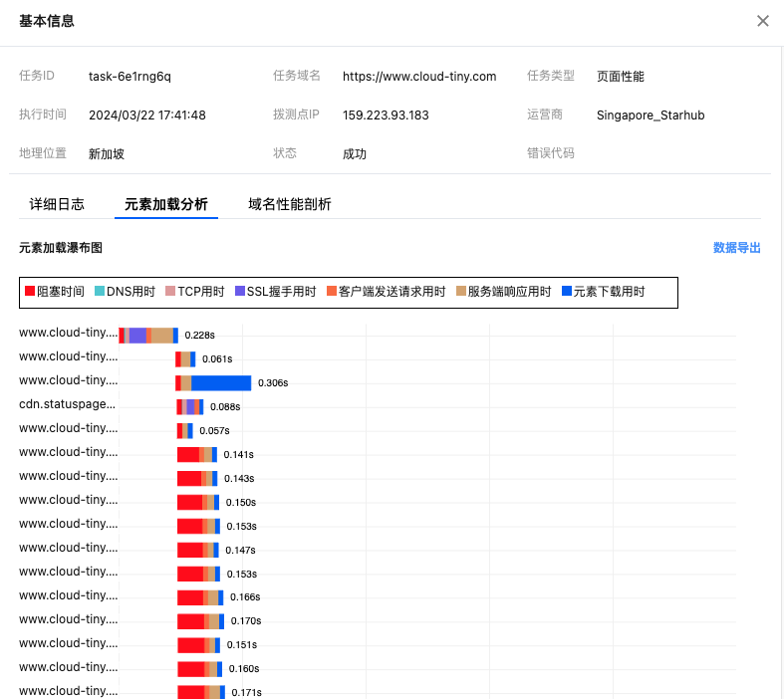Close the 基本信息 dialog

point(763,21)
